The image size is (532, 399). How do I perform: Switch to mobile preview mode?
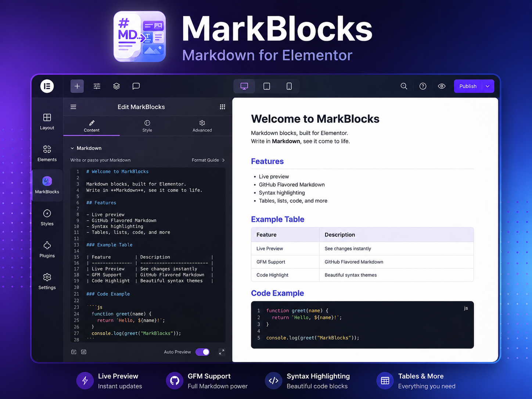[x=289, y=86]
